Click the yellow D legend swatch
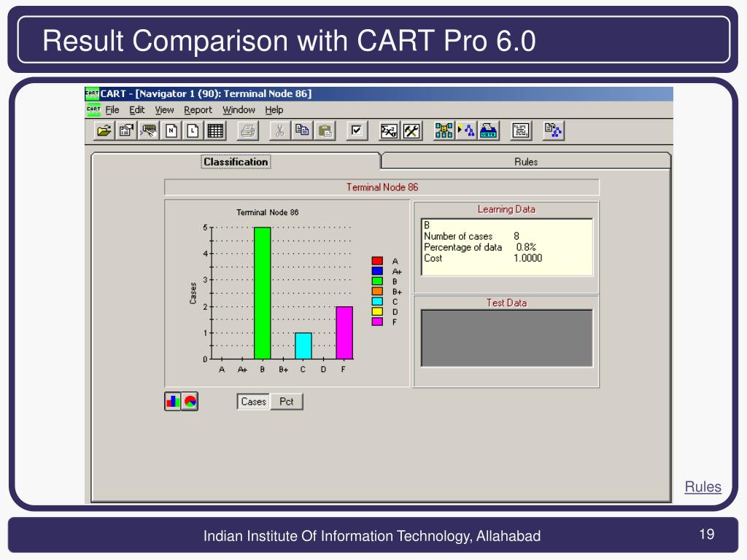Screen dimensions: 747x560 pyautogui.click(x=377, y=311)
